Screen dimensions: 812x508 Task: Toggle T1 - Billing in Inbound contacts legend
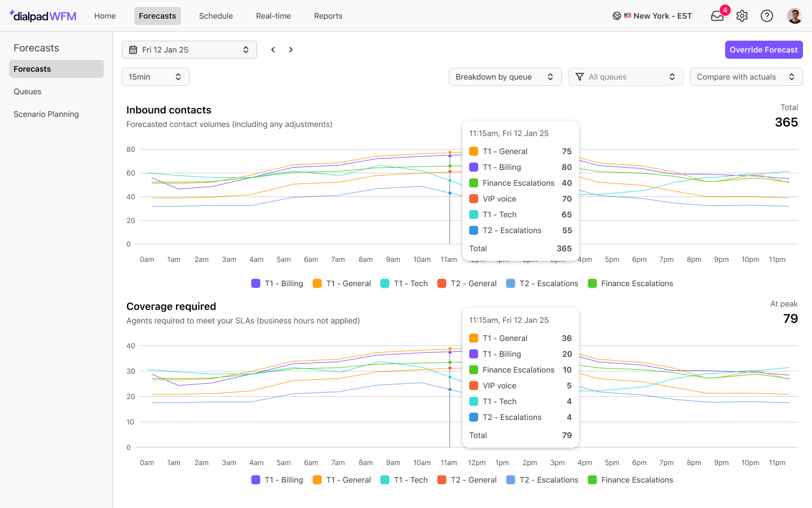(277, 283)
